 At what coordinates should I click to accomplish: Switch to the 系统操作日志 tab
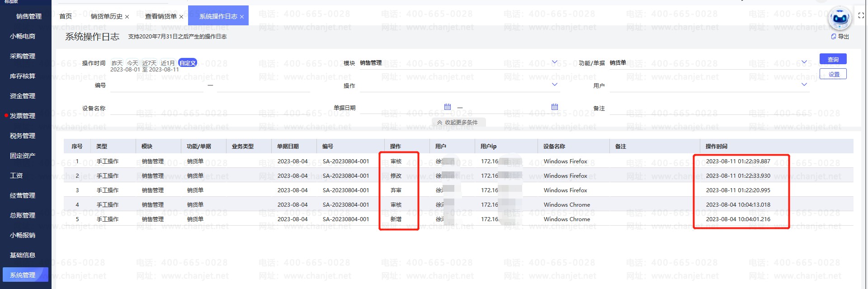click(x=218, y=16)
